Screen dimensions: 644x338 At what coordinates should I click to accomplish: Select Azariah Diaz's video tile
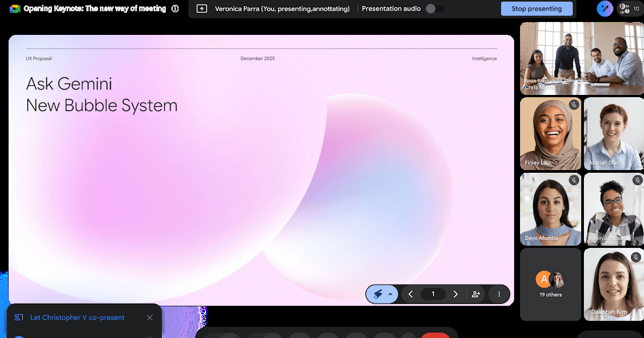tap(614, 134)
